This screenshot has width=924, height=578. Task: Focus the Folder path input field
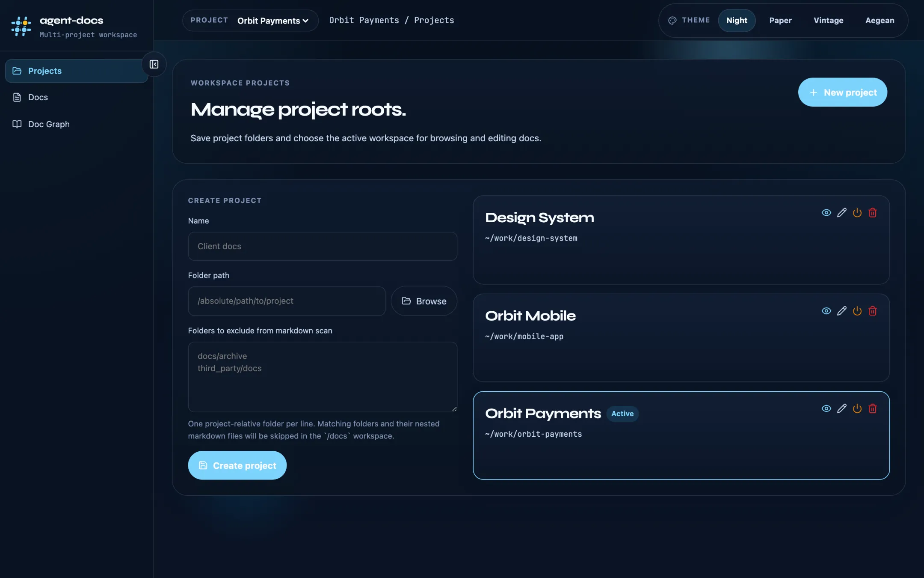(x=287, y=301)
